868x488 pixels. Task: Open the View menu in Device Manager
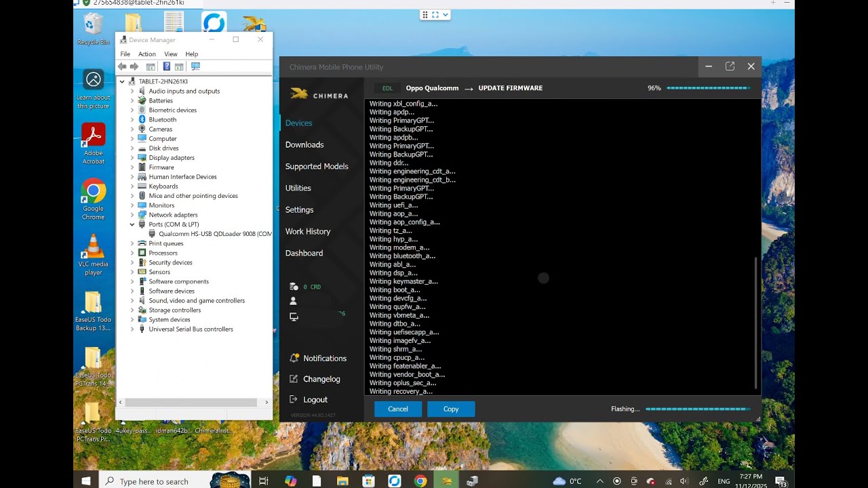[x=171, y=54]
